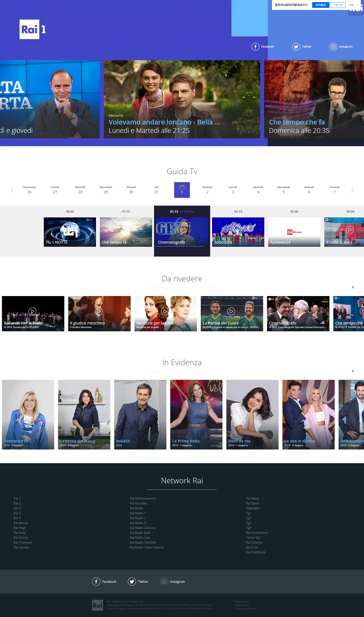Open Che tempo fa 01:10 thumbnail

click(126, 232)
